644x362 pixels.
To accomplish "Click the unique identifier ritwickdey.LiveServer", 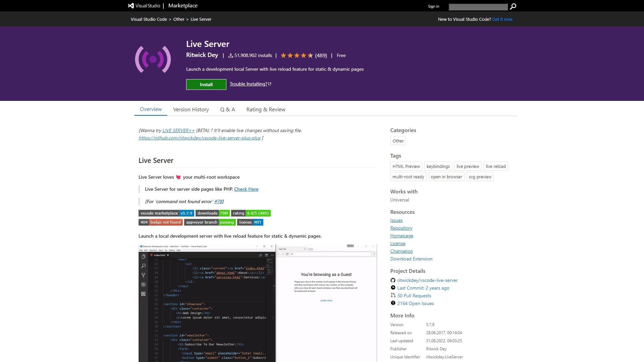I will pyautogui.click(x=444, y=357).
